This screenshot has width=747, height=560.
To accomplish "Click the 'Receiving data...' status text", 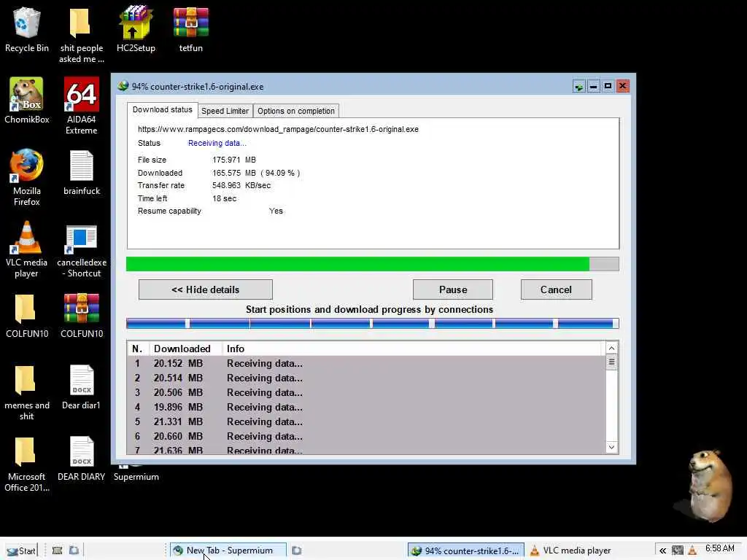I will pos(217,143).
